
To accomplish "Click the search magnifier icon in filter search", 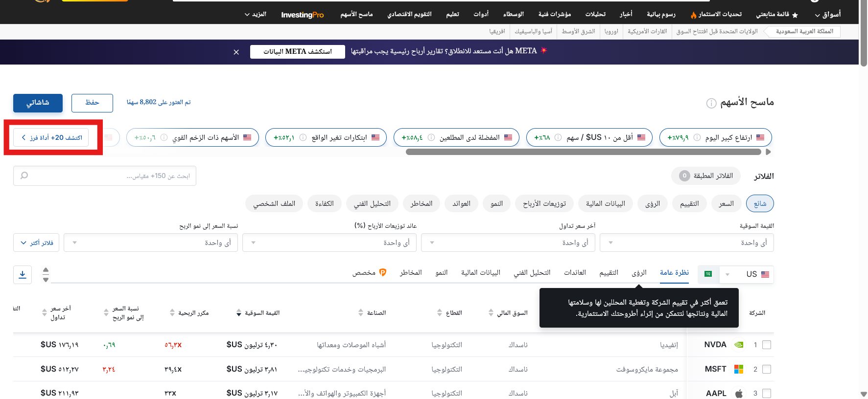I will pyautogui.click(x=24, y=176).
